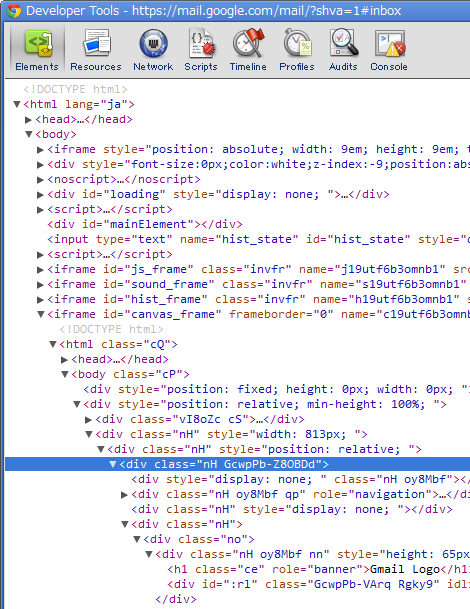This screenshot has width=470, height=609.
Task: Expand the iframe id="hist_frame" node
Action: [x=40, y=299]
